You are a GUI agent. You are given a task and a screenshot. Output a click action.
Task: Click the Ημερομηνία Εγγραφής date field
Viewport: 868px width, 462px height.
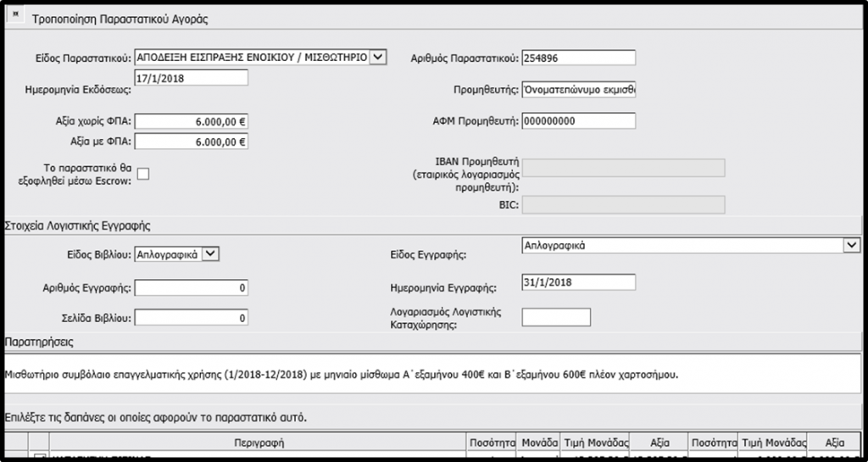pos(578,282)
